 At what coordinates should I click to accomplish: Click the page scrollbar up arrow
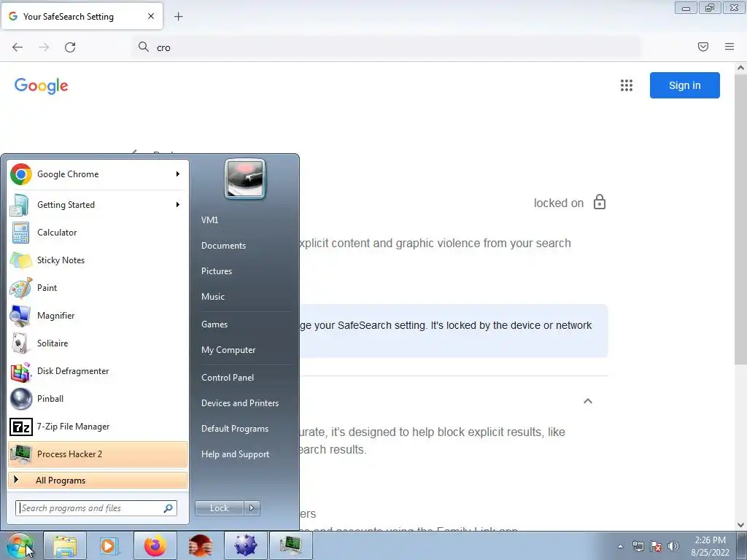[x=740, y=68]
